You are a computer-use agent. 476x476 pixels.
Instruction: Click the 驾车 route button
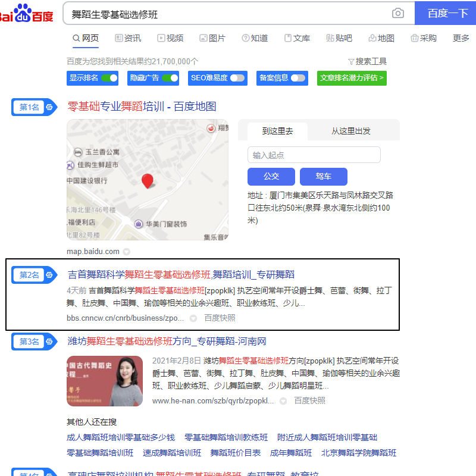pos(323,176)
